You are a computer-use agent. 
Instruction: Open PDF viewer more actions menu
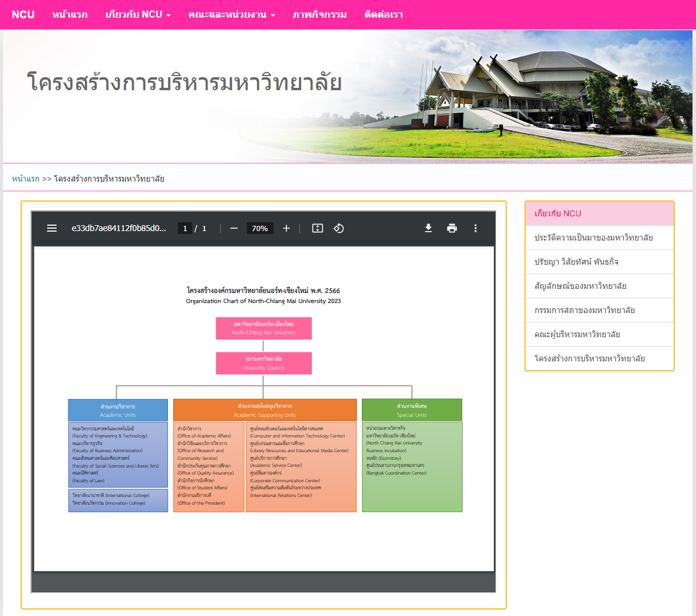click(x=476, y=228)
